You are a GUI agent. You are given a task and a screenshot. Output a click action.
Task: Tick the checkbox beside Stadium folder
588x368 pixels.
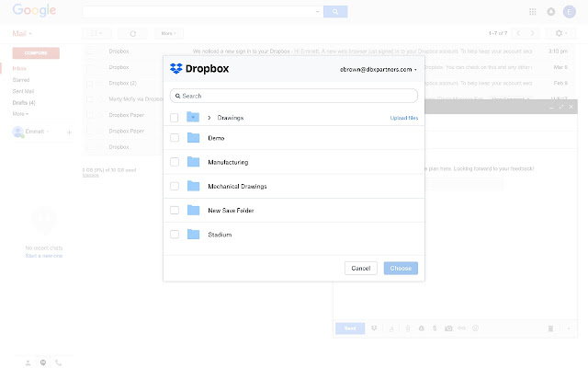coord(175,235)
